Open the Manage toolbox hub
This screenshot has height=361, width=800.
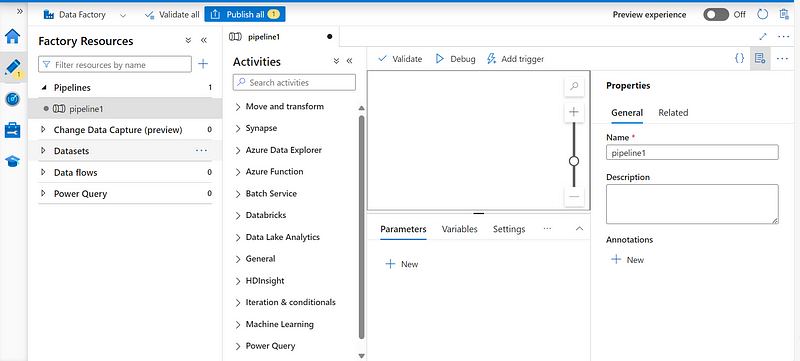12,131
